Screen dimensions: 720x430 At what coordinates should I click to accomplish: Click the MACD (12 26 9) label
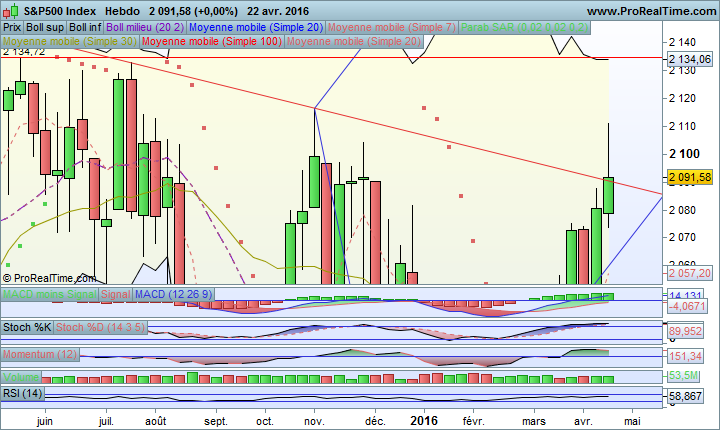(x=174, y=294)
